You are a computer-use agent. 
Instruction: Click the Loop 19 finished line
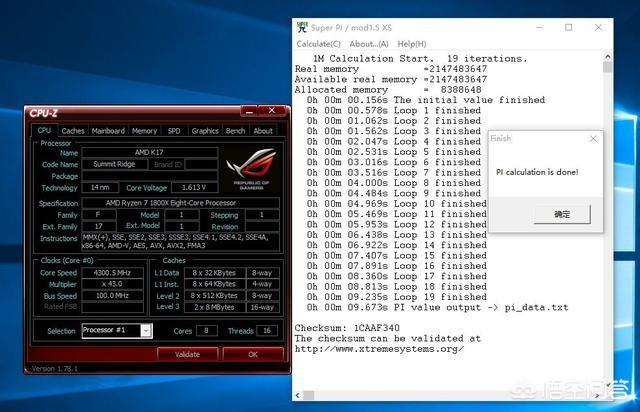pos(397,297)
